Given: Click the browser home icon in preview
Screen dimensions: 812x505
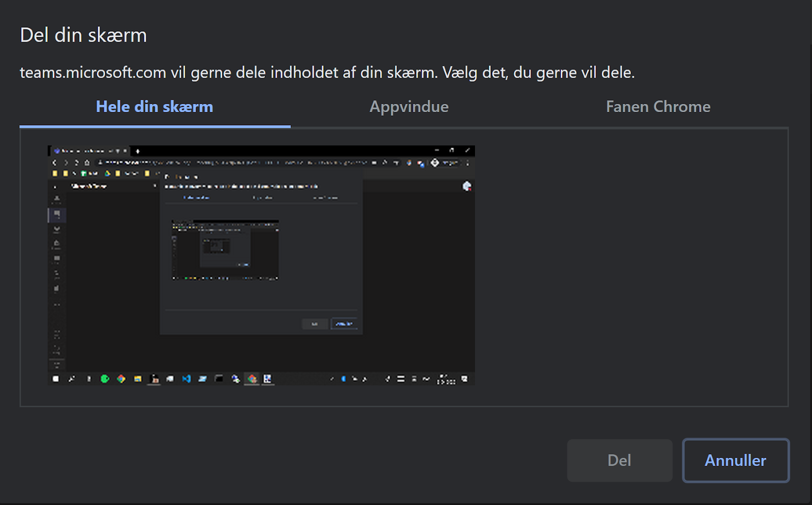Looking at the screenshot, I should pyautogui.click(x=87, y=163).
